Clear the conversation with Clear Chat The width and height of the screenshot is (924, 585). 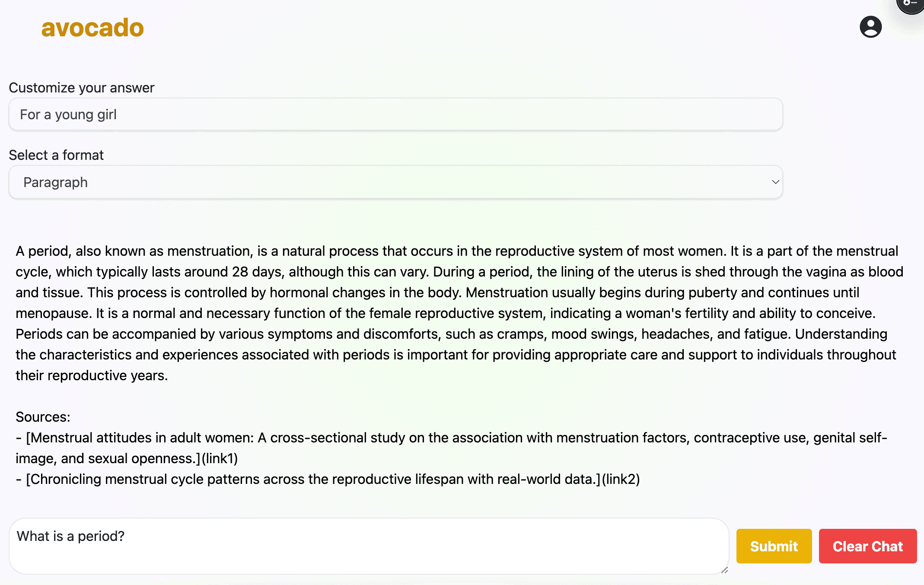868,546
